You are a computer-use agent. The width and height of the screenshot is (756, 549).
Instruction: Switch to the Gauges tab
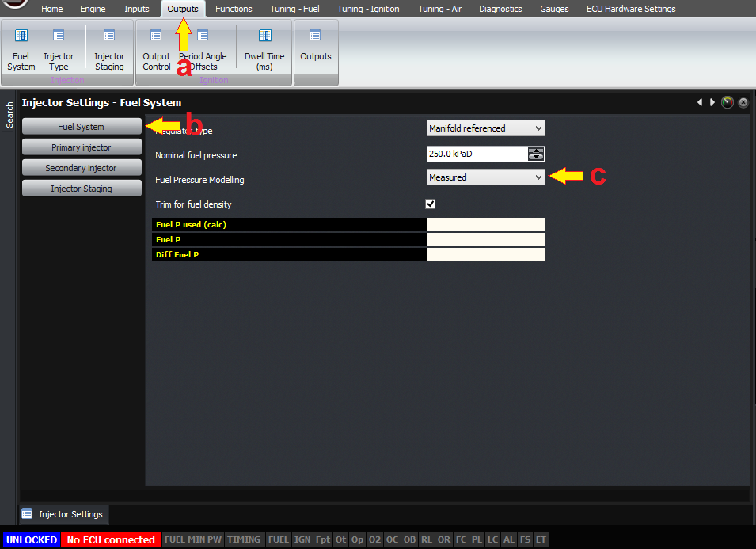[554, 9]
